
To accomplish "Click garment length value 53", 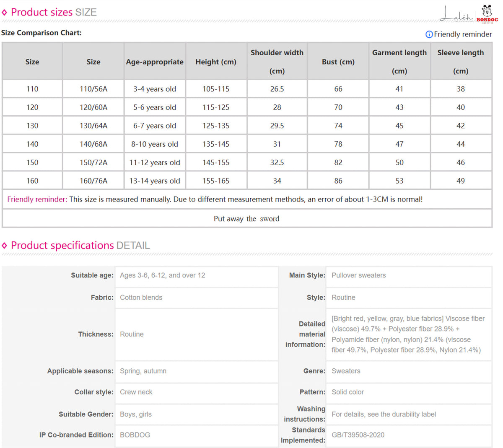I will (399, 181).
